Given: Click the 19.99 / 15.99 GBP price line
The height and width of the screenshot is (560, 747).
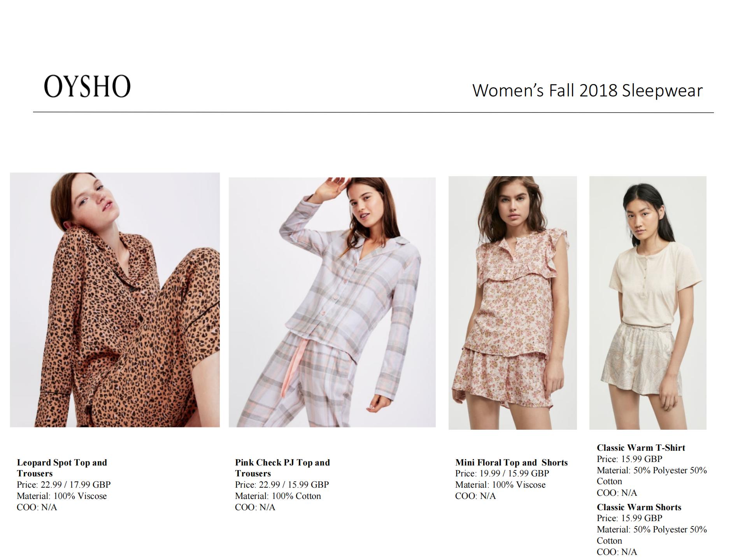Looking at the screenshot, I should 502,473.
